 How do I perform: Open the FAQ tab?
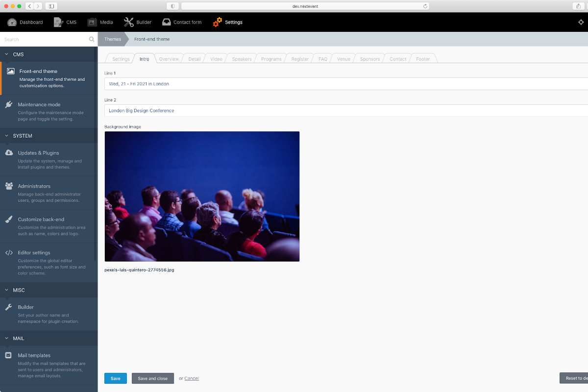323,59
